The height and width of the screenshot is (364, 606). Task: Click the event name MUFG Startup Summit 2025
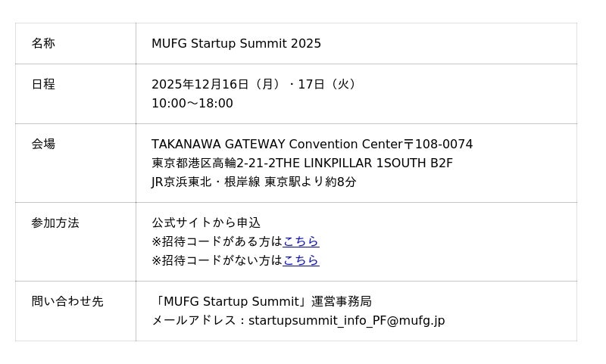[x=236, y=44]
